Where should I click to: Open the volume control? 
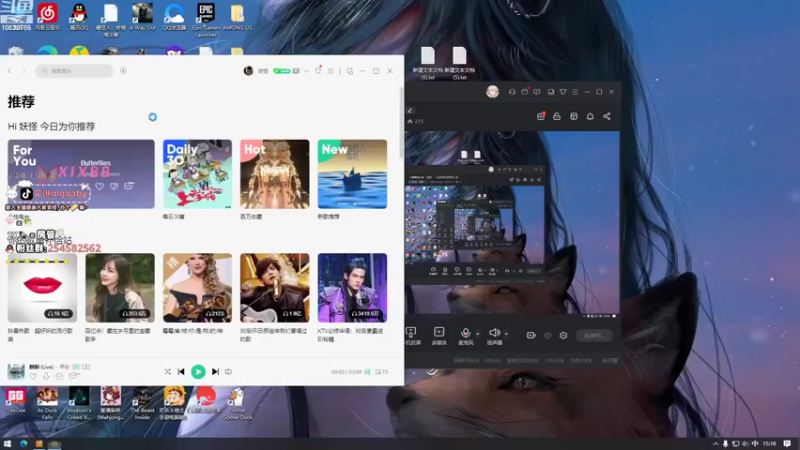pos(229,372)
